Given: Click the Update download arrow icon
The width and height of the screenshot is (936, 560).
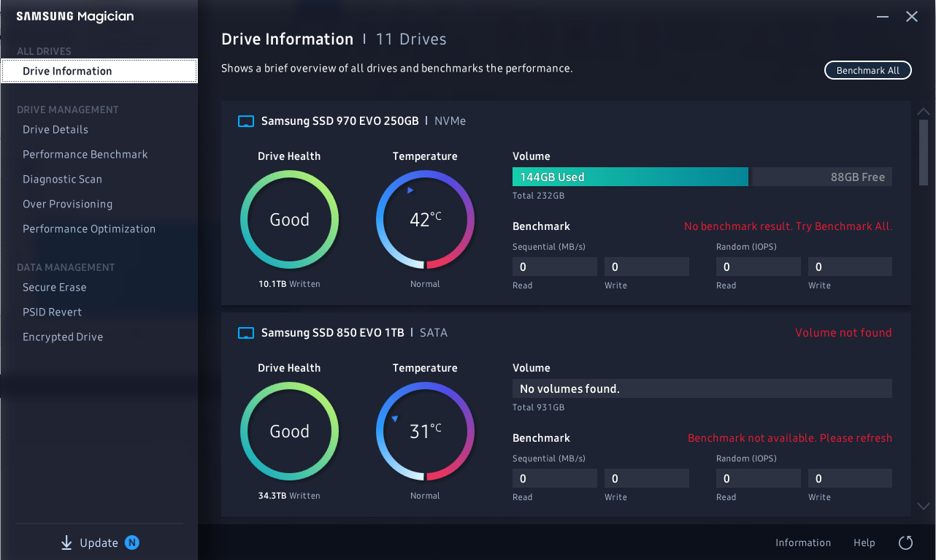Looking at the screenshot, I should tap(66, 542).
